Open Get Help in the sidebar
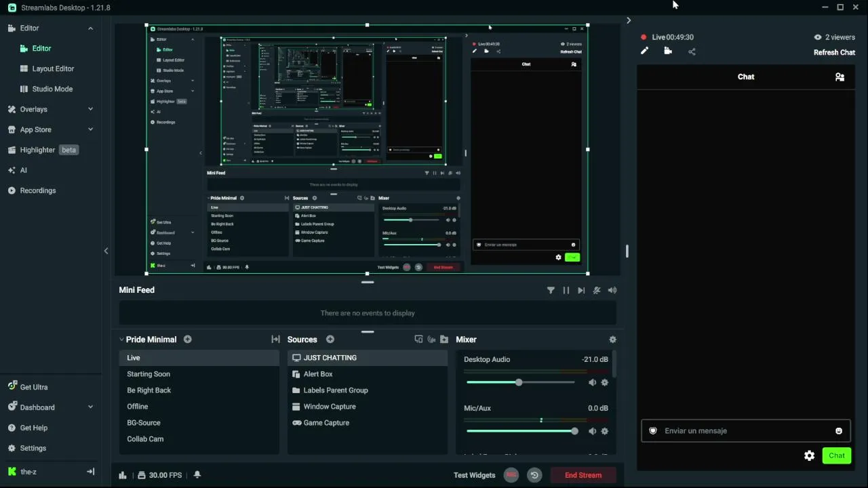Screen dimensions: 868x488 28,428
